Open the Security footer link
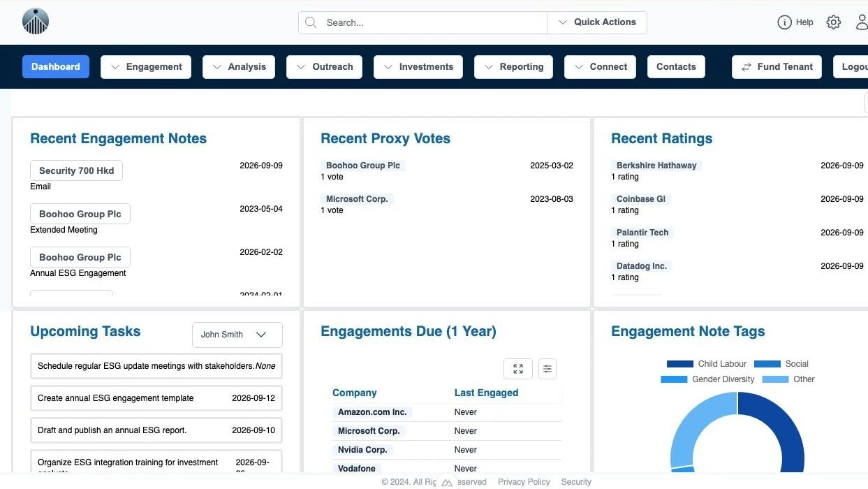The height and width of the screenshot is (489, 868). coord(576,482)
